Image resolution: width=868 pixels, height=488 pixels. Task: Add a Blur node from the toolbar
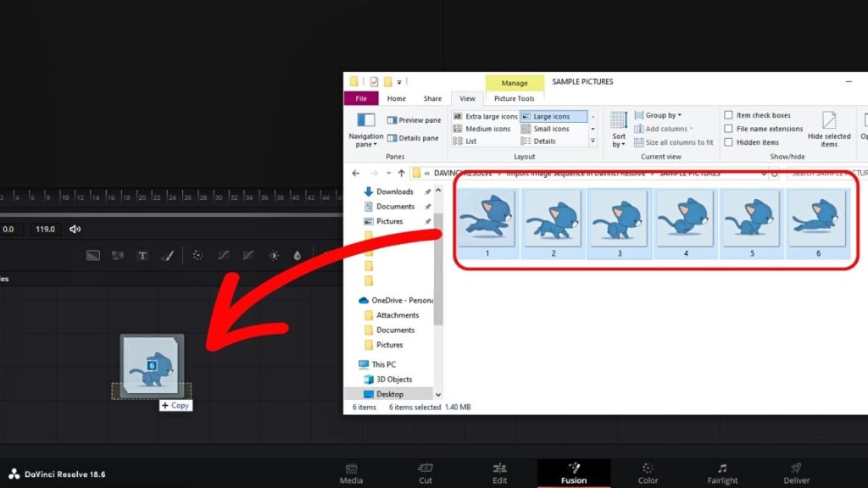198,254
